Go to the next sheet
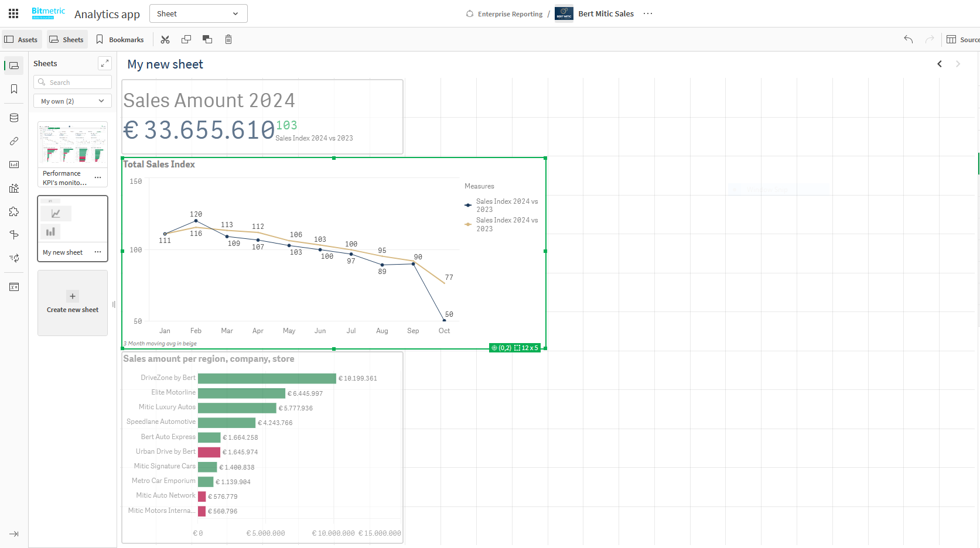The image size is (980, 548). 958,64
